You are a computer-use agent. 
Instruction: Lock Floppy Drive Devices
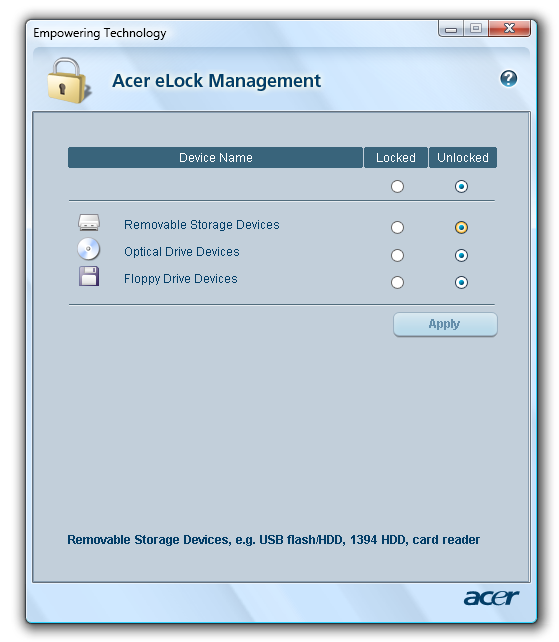pos(397,283)
